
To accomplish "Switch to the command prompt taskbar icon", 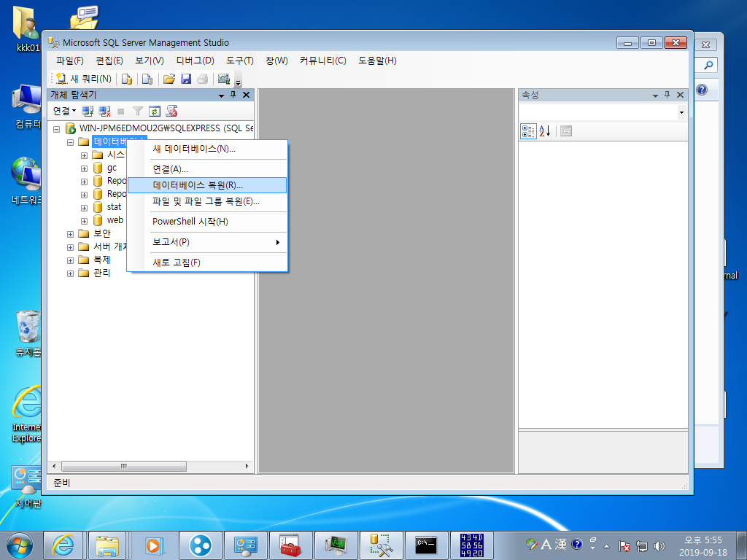I will (426, 545).
